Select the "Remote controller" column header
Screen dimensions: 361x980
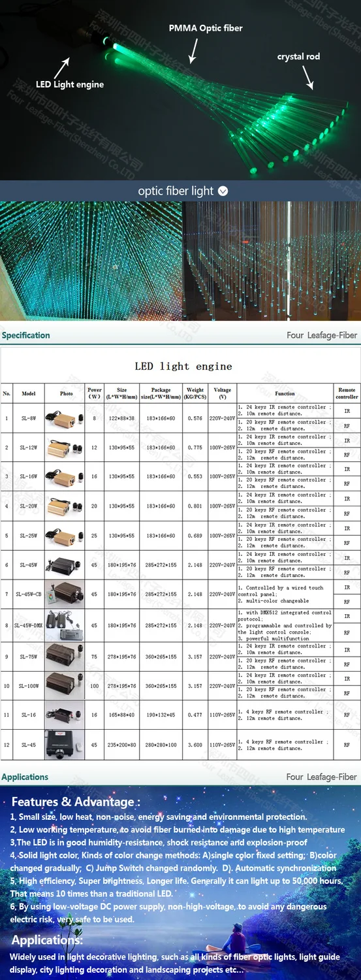click(347, 393)
